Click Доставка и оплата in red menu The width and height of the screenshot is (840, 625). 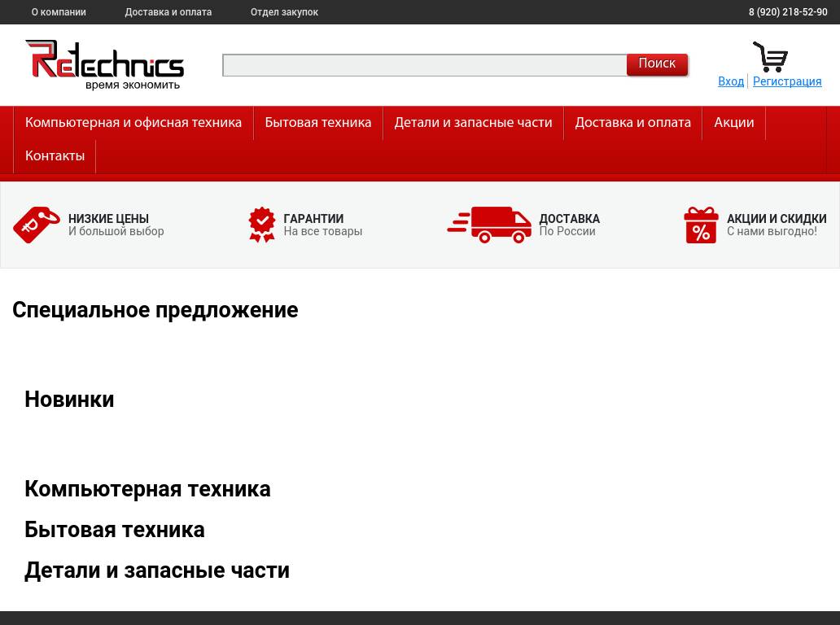click(632, 123)
